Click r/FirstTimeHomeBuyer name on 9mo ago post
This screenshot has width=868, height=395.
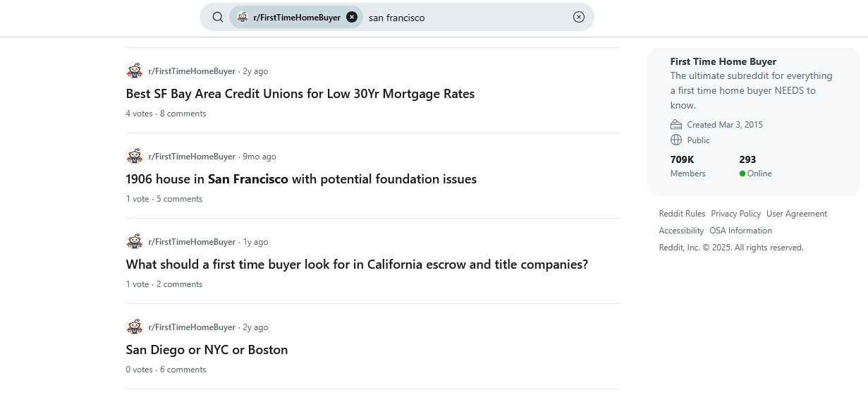point(192,157)
